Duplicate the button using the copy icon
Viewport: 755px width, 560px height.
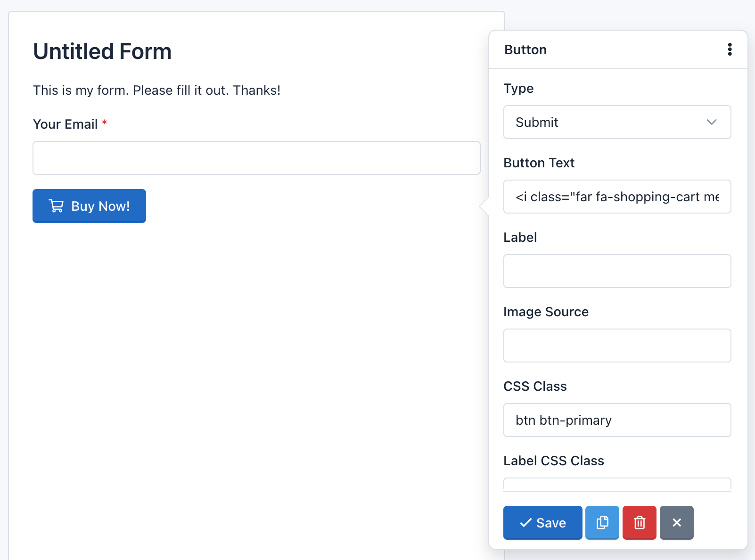coord(602,522)
